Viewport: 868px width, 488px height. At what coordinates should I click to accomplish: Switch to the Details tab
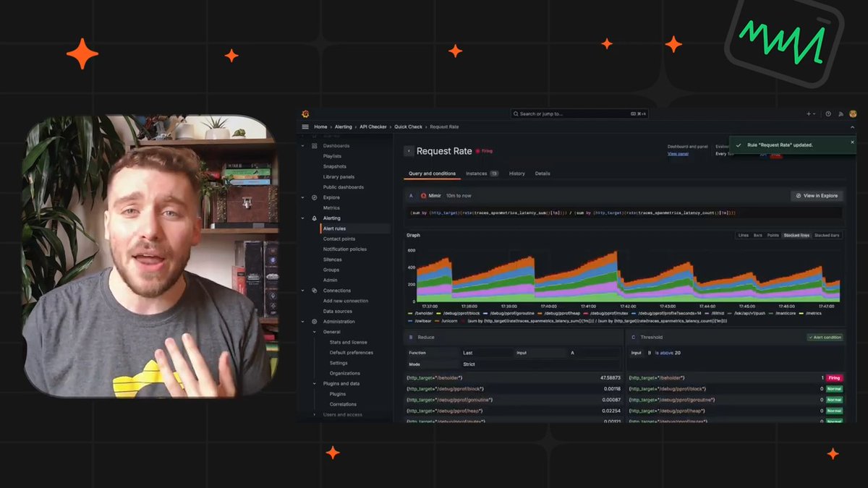542,174
